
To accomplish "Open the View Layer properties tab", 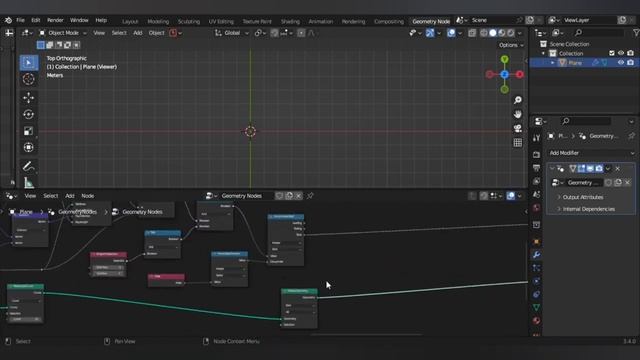I will (x=536, y=181).
